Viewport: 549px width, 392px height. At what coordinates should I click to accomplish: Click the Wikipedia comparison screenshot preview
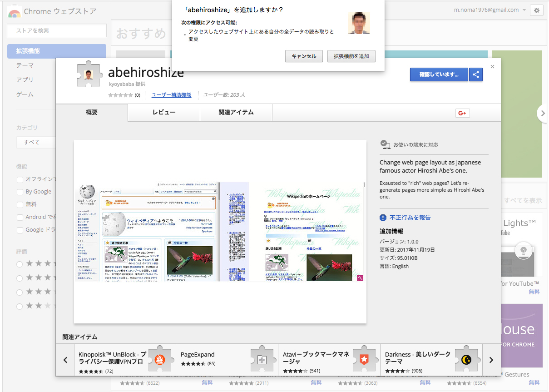click(x=220, y=232)
